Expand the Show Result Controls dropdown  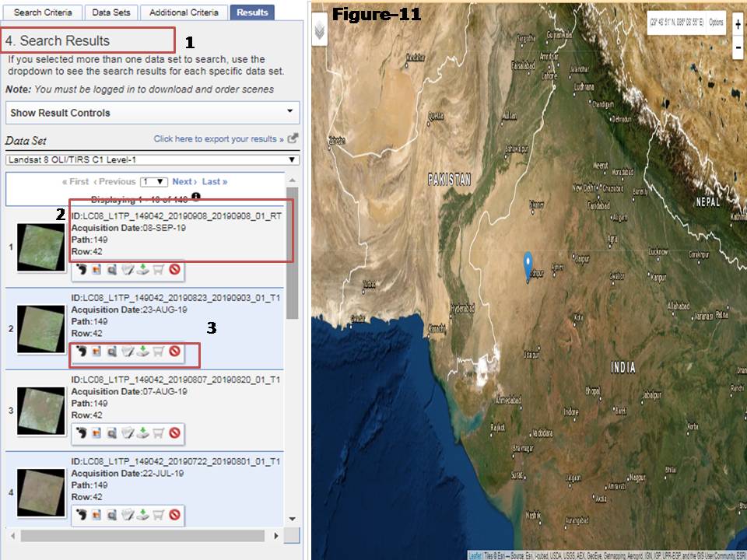tap(153, 113)
